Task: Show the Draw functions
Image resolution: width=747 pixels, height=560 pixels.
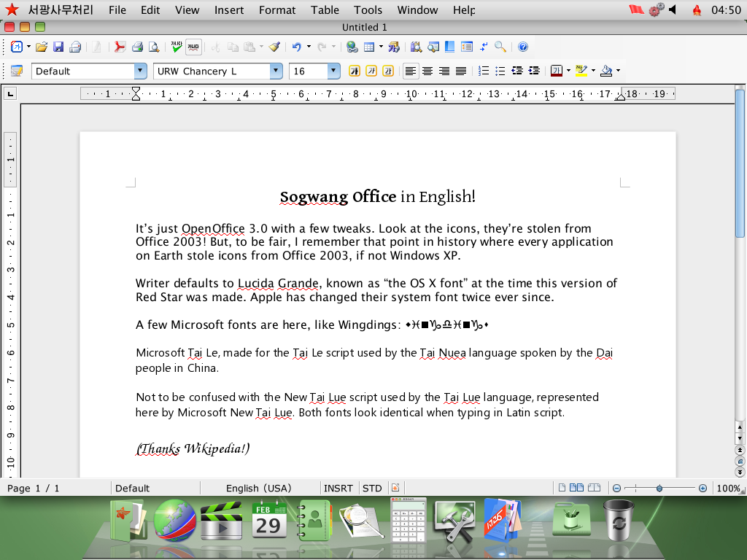Action: (394, 47)
